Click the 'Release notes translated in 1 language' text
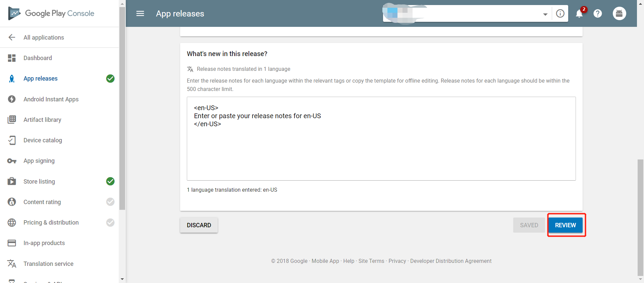The width and height of the screenshot is (644, 283). tap(244, 69)
